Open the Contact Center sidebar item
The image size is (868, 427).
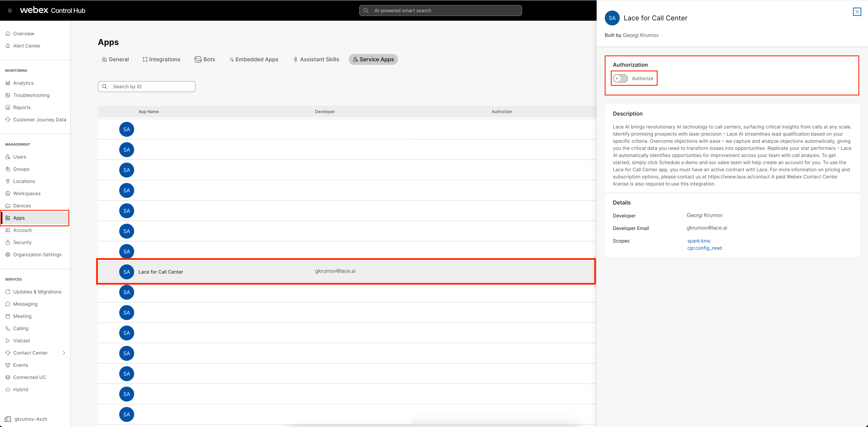click(x=35, y=353)
